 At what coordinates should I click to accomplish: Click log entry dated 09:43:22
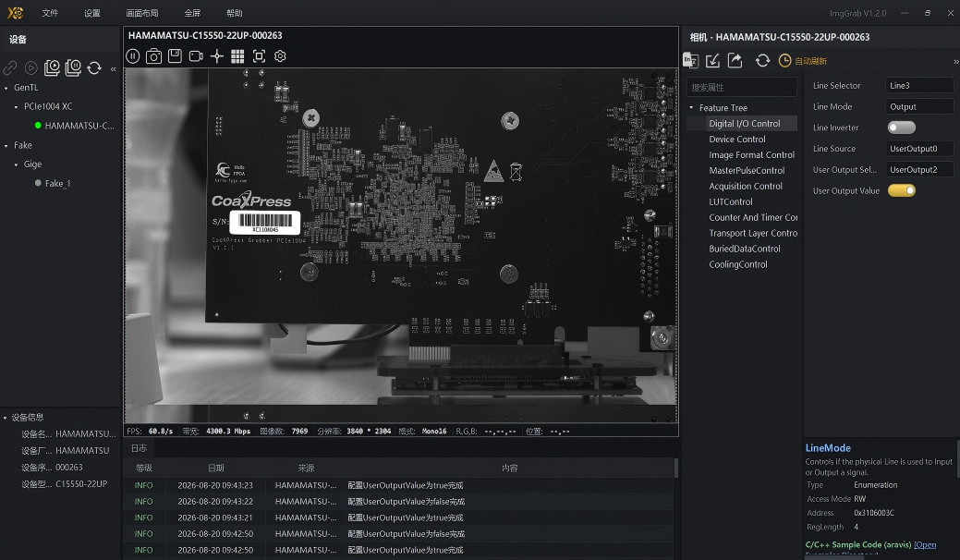(398, 501)
